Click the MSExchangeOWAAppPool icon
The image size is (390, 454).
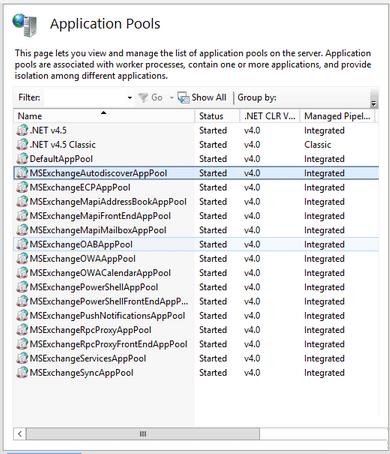(x=22, y=258)
